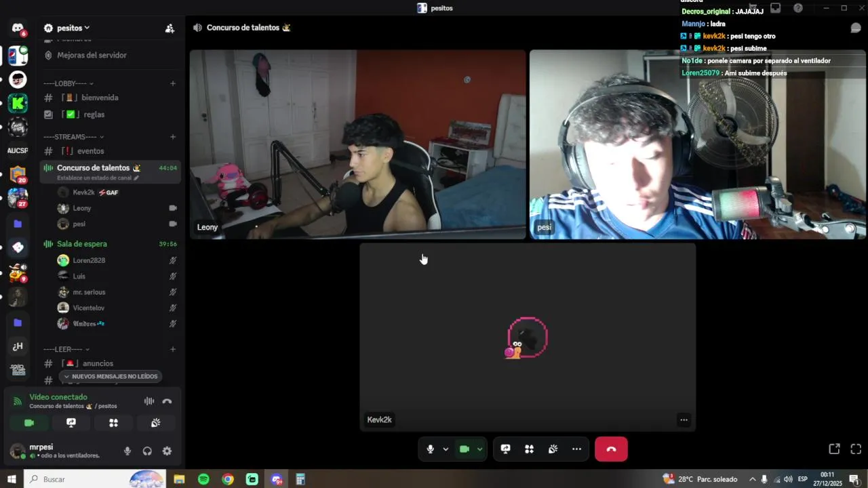Select pesi's video tile
The height and width of the screenshot is (488, 868).
tap(697, 144)
